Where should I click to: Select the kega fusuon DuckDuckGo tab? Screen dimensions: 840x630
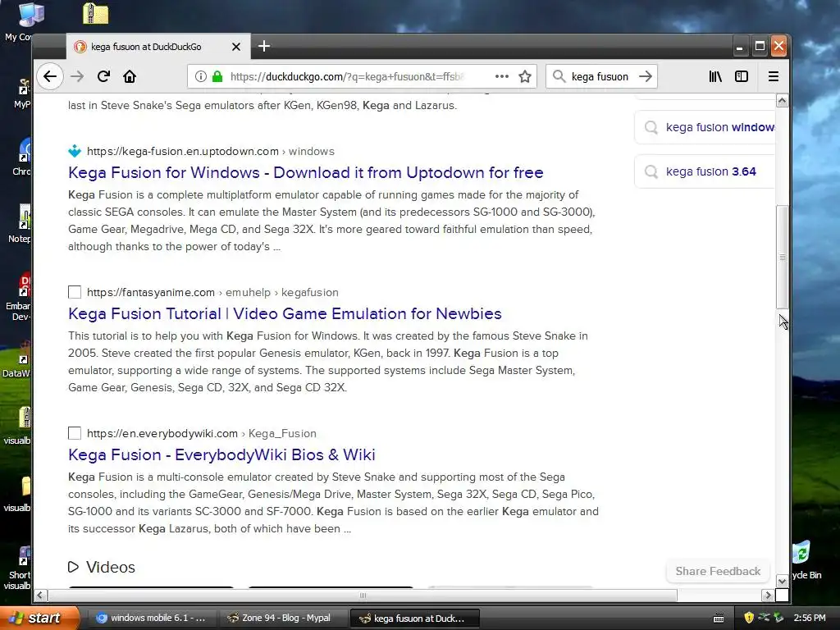coord(158,47)
